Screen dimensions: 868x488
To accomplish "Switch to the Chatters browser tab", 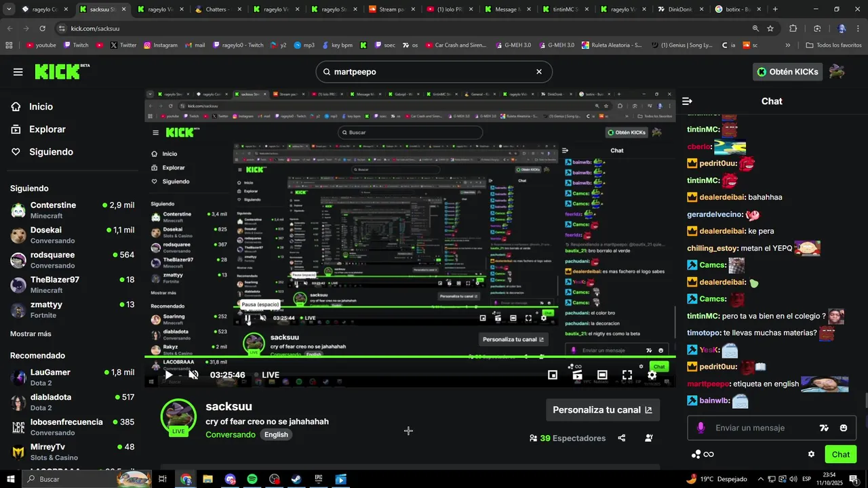I will point(216,9).
